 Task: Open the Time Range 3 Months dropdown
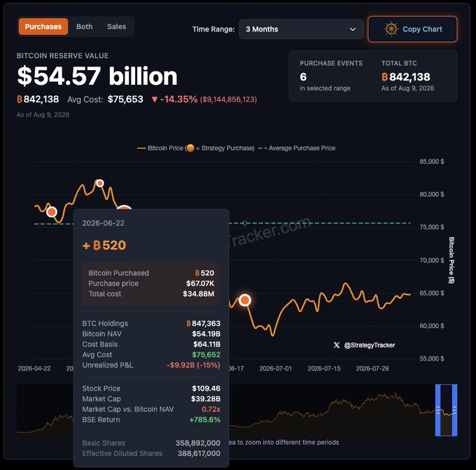301,29
